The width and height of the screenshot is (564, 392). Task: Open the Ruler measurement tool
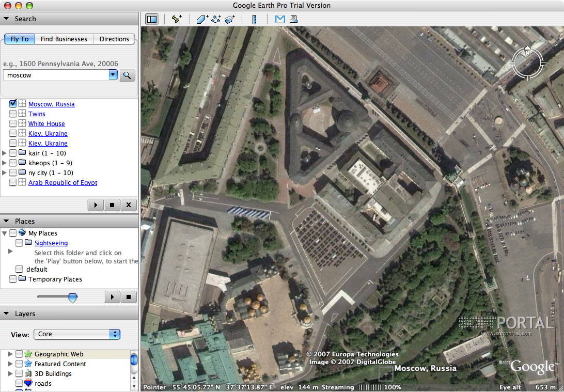tap(254, 19)
